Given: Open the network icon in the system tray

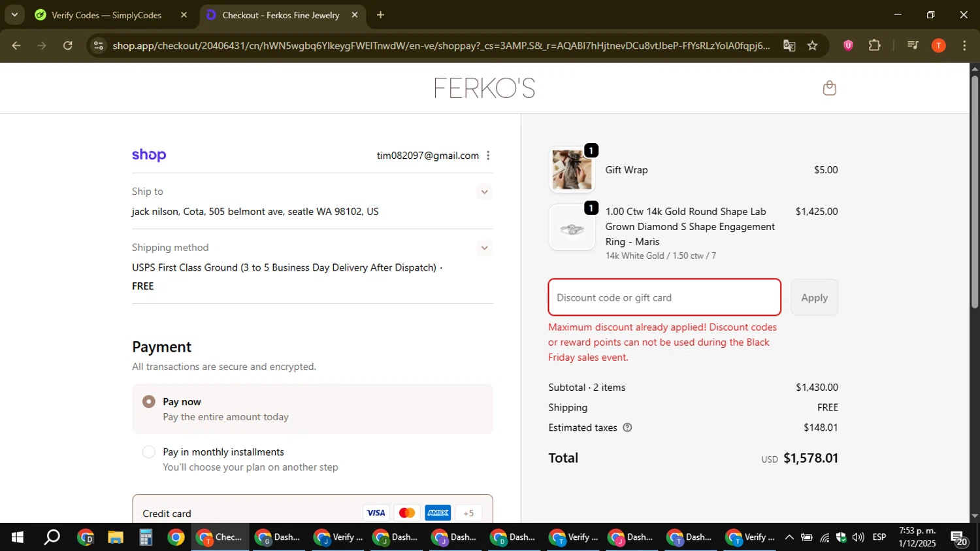Looking at the screenshot, I should click(x=825, y=537).
